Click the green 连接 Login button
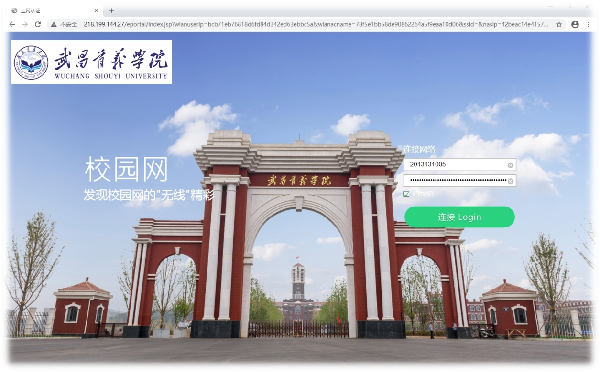 click(459, 217)
